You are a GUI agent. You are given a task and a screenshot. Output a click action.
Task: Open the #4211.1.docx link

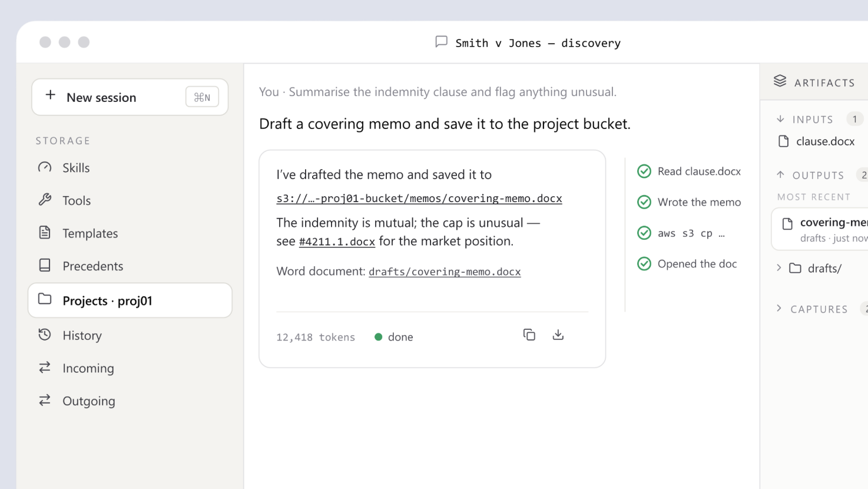pos(337,242)
